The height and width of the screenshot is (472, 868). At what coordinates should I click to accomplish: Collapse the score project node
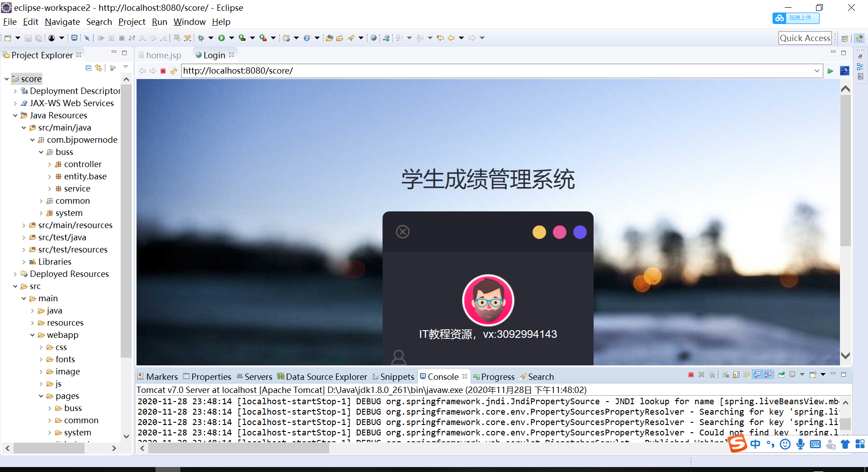(x=7, y=79)
